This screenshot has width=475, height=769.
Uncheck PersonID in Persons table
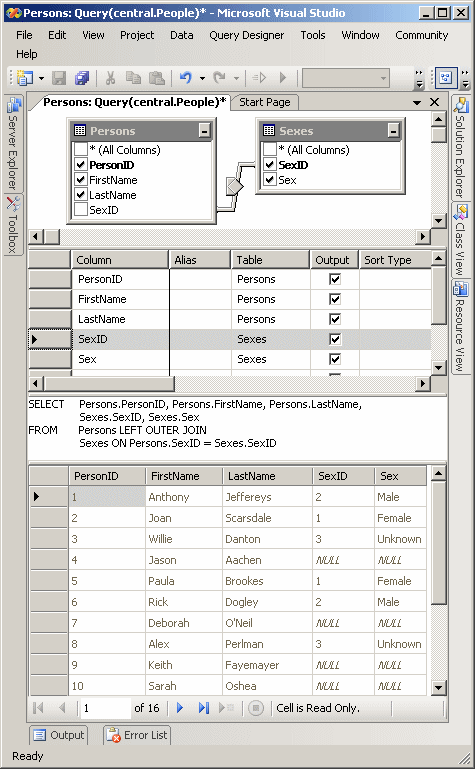(80, 165)
